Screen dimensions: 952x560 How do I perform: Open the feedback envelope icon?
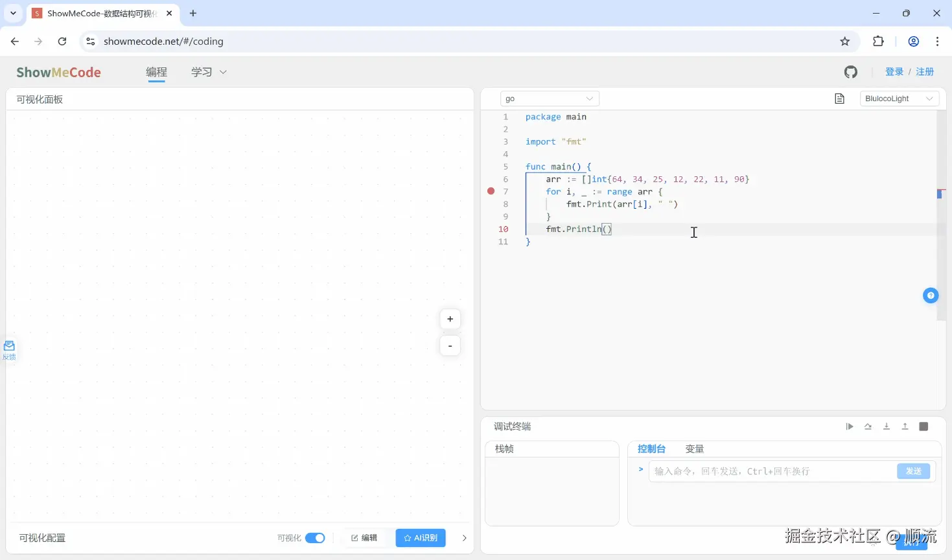click(9, 345)
